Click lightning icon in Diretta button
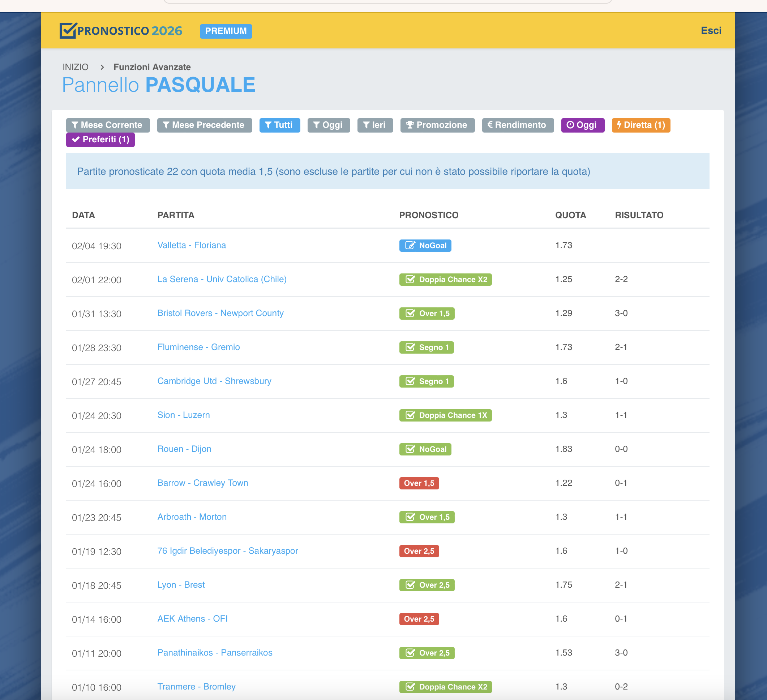Viewport: 767px width, 700px height. pyautogui.click(x=619, y=125)
